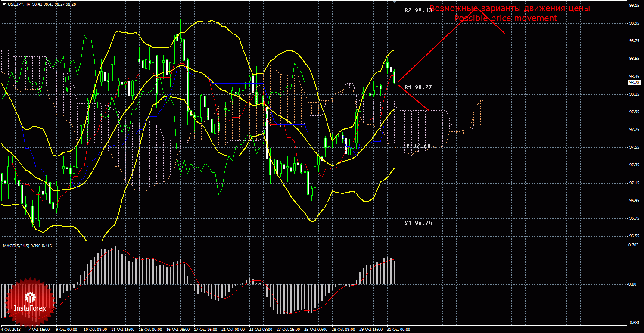Click the -0.681 MACD scale value
644x333 pixels.
(x=633, y=323)
